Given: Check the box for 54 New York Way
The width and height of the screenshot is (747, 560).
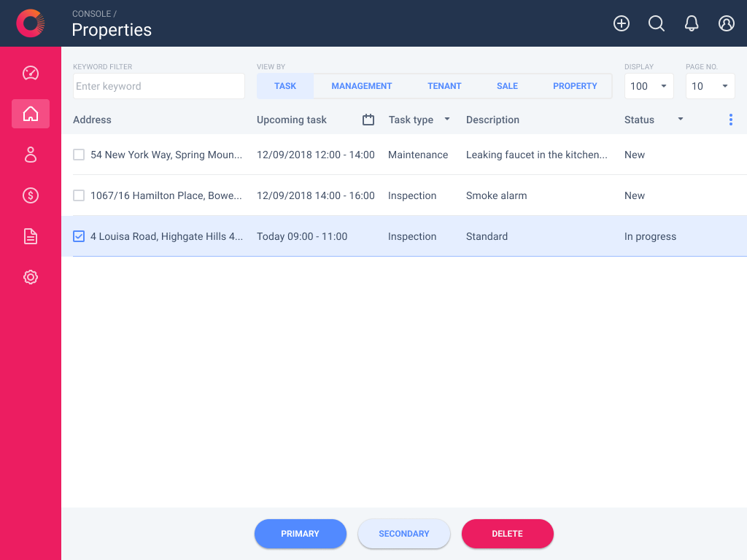Looking at the screenshot, I should click(79, 155).
